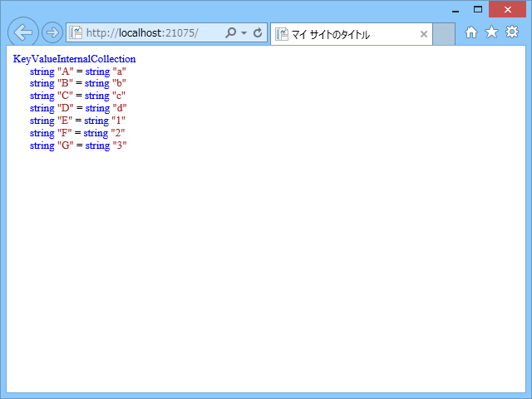Click the row string "D" = string "d"
Screen dimensions: 532x399
78,108
